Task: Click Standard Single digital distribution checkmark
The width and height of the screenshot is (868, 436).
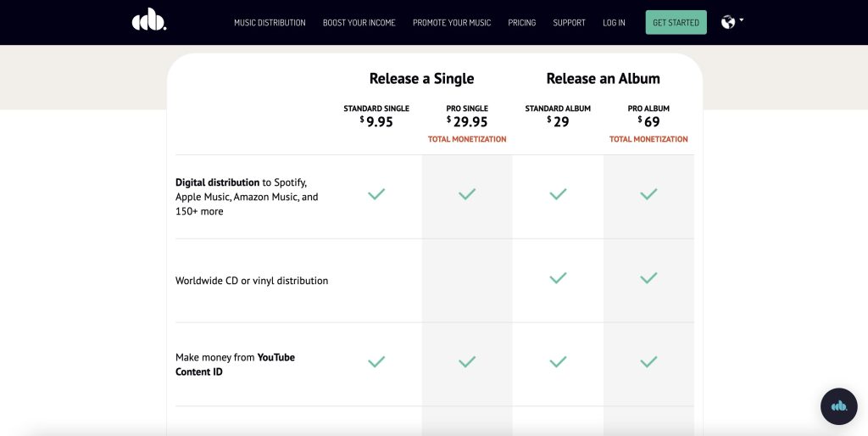Action: (x=376, y=194)
